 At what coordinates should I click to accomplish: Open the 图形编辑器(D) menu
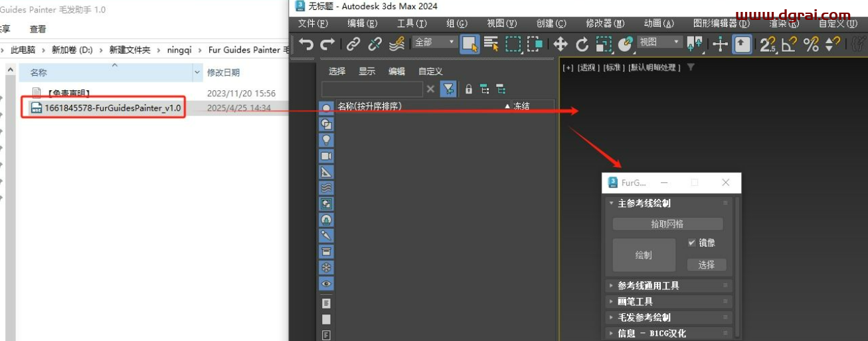click(x=721, y=23)
